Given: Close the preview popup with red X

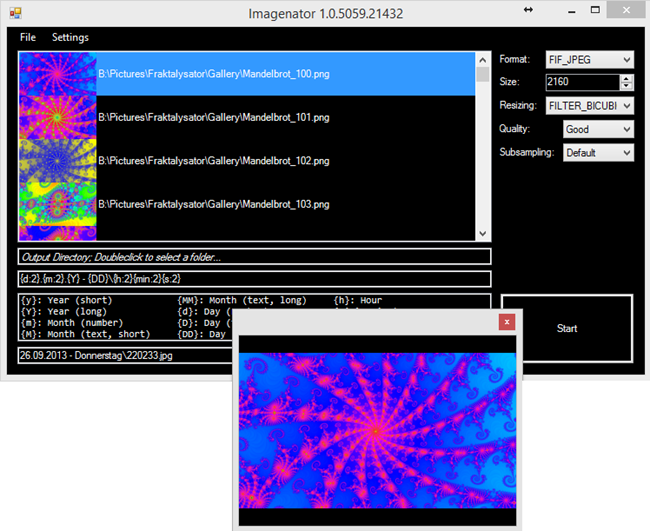Looking at the screenshot, I should tap(508, 322).
